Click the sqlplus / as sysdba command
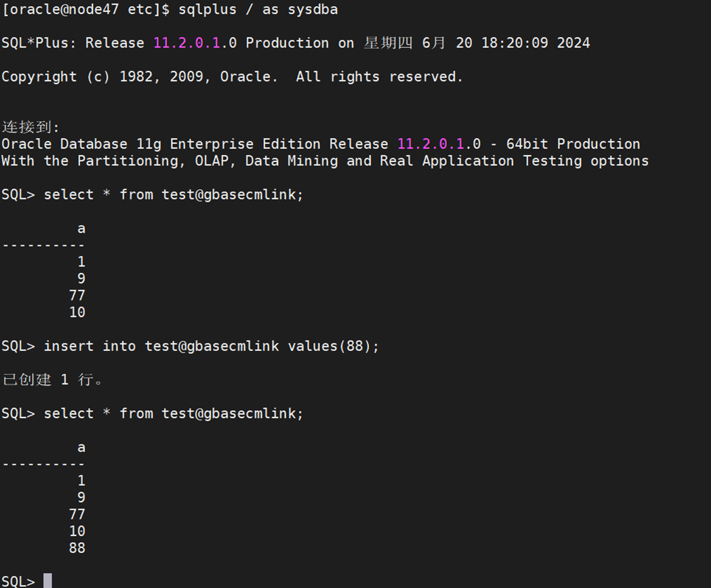The image size is (711, 588). point(258,9)
